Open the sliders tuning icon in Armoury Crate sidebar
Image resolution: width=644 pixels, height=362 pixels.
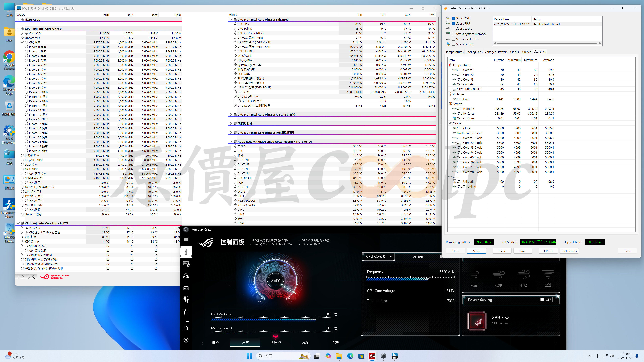pos(186,300)
